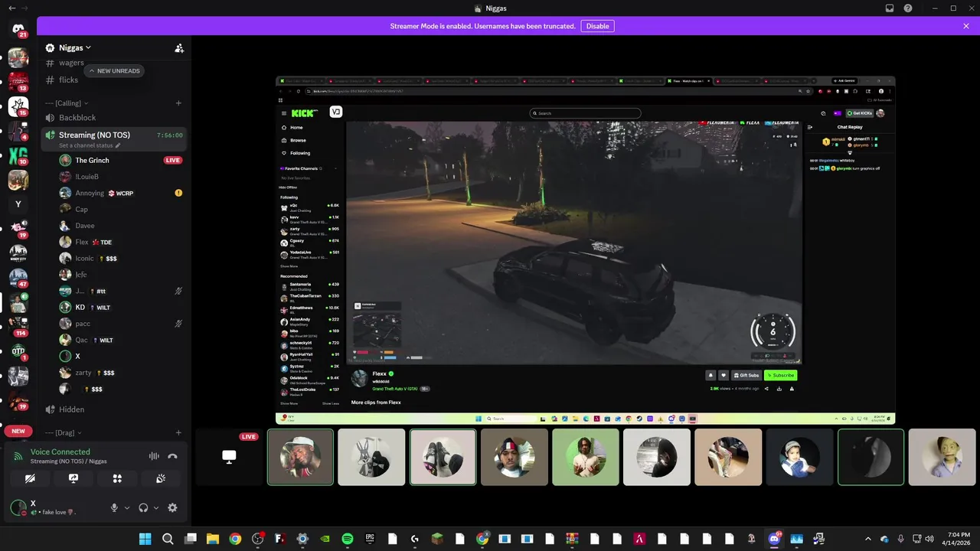This screenshot has width=980, height=551.
Task: Open the Discord inbox icon in title bar
Action: 890,8
